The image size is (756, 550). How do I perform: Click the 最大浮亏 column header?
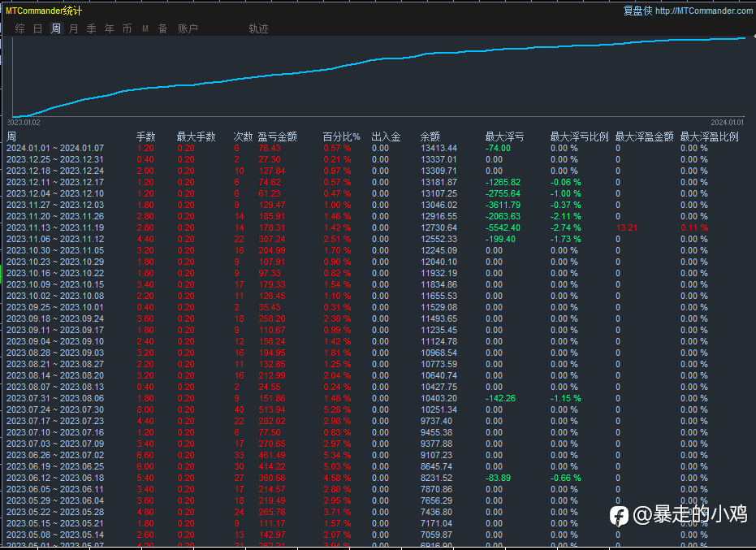(x=504, y=136)
